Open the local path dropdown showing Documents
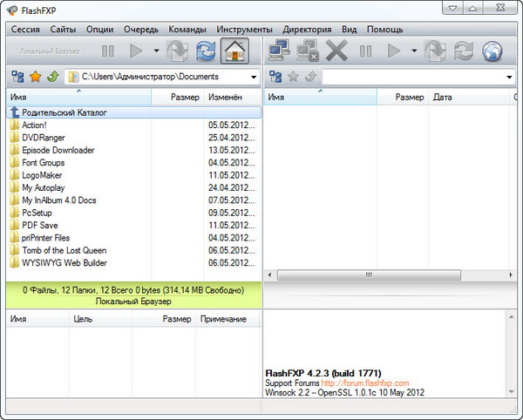Viewport: 523px width, 420px height. (253, 78)
